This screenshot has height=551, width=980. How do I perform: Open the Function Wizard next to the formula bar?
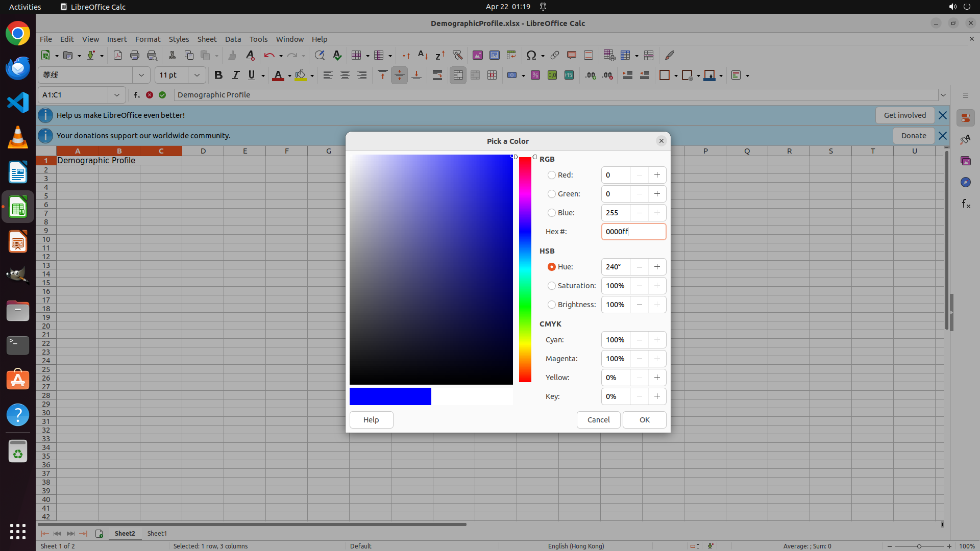click(137, 95)
